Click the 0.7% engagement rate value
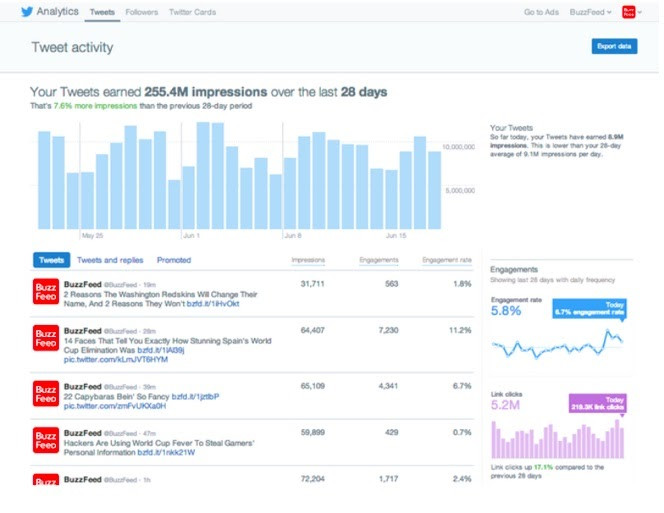This screenshot has height=513, width=664. 462,432
